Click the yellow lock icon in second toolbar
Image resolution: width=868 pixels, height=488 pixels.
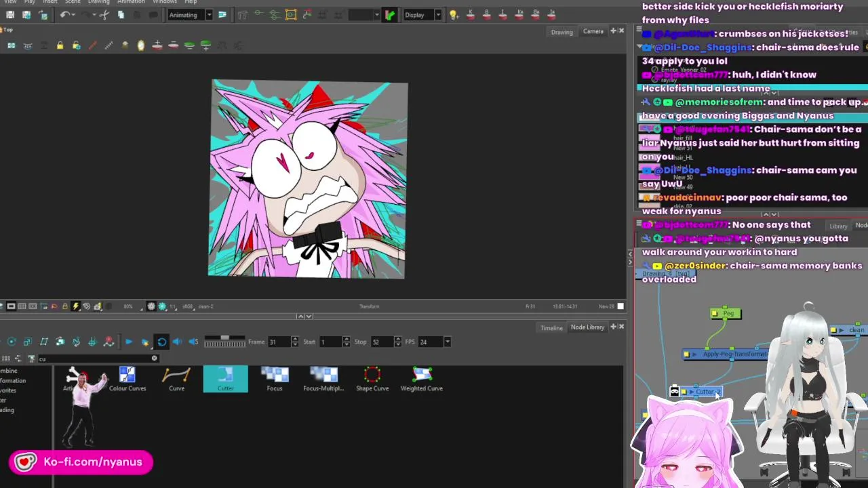[x=60, y=45]
